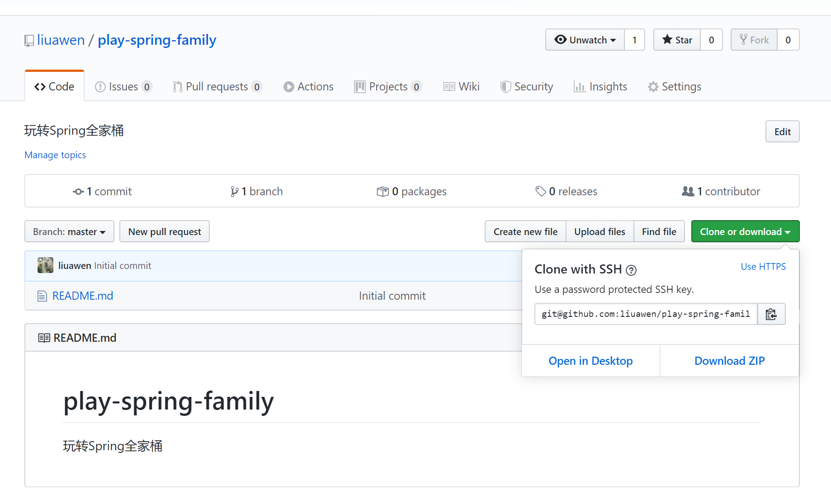Click the gear icon on Settings tab

click(x=653, y=87)
